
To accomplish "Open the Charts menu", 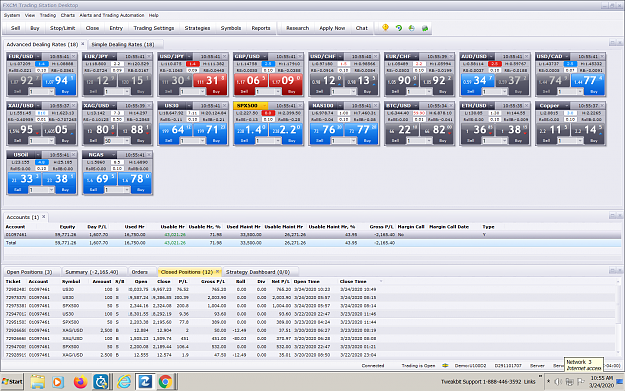I will pos(68,15).
